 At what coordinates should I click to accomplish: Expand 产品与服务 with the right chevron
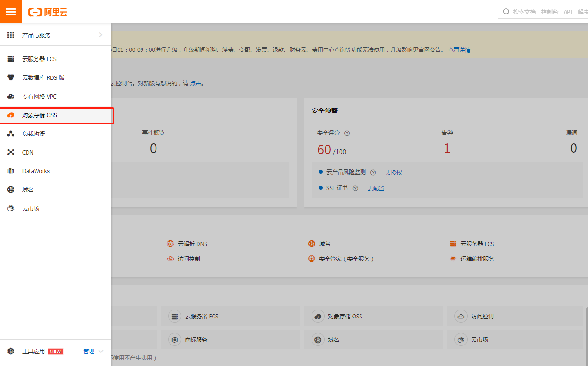pos(101,35)
